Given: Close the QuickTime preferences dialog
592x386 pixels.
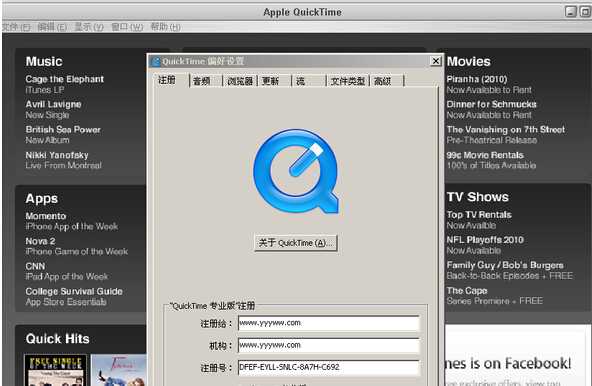Looking at the screenshot, I should [x=436, y=61].
